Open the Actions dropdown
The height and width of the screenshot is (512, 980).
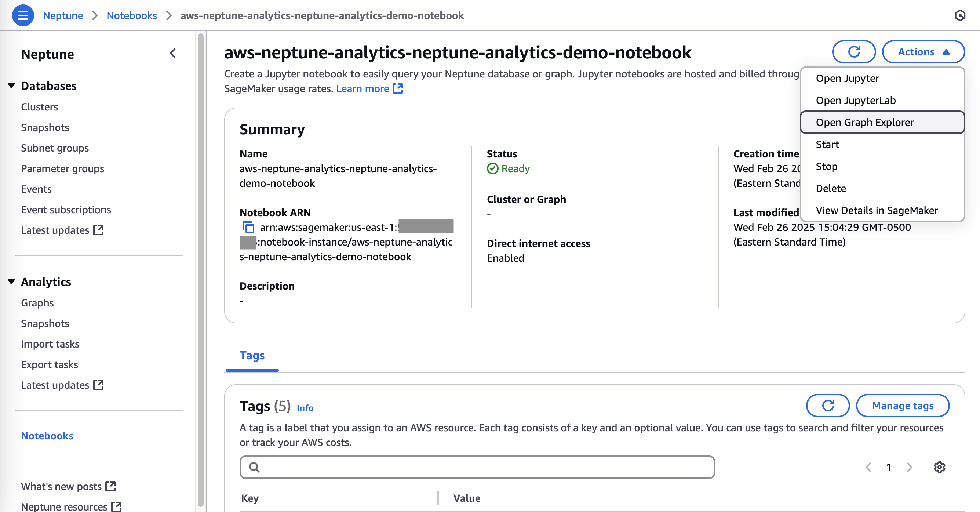click(923, 52)
